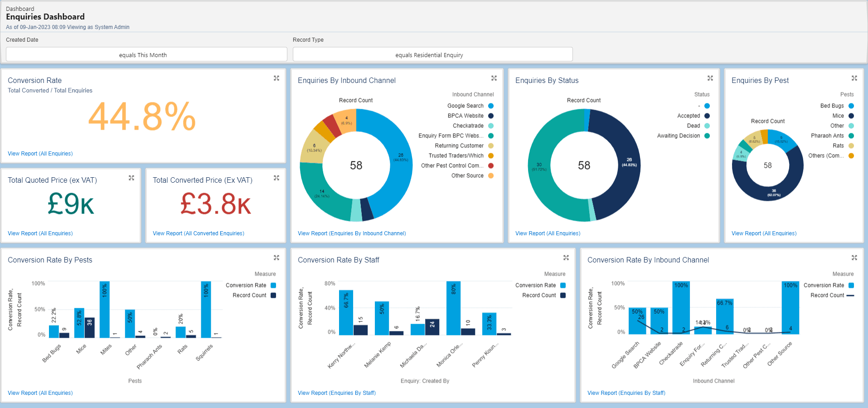Open View Report (All Converted Enquiries)
868x408 pixels.
click(199, 233)
